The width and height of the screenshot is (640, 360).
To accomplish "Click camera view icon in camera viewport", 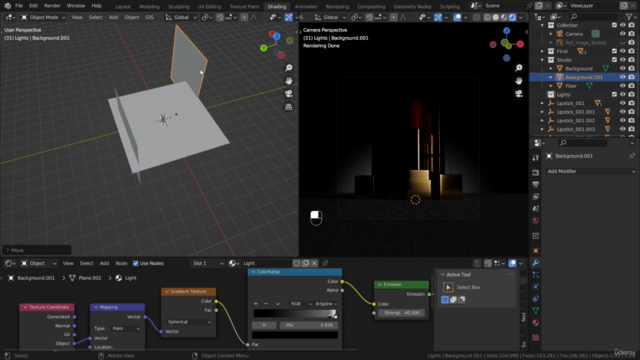I will click(518, 94).
